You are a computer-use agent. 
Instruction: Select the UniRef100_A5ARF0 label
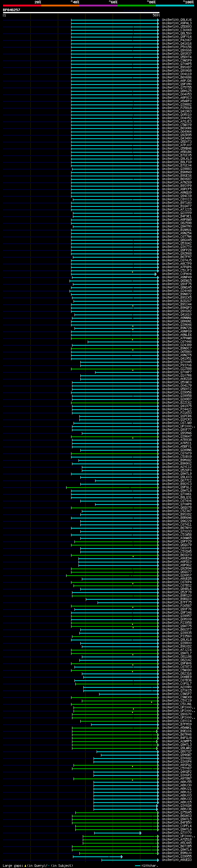(177, 101)
